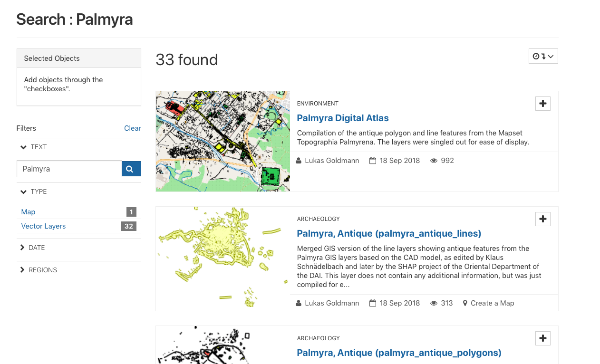Screen dimensions: 600x364
Task: Click the 313 views count
Action: pyautogui.click(x=447, y=303)
